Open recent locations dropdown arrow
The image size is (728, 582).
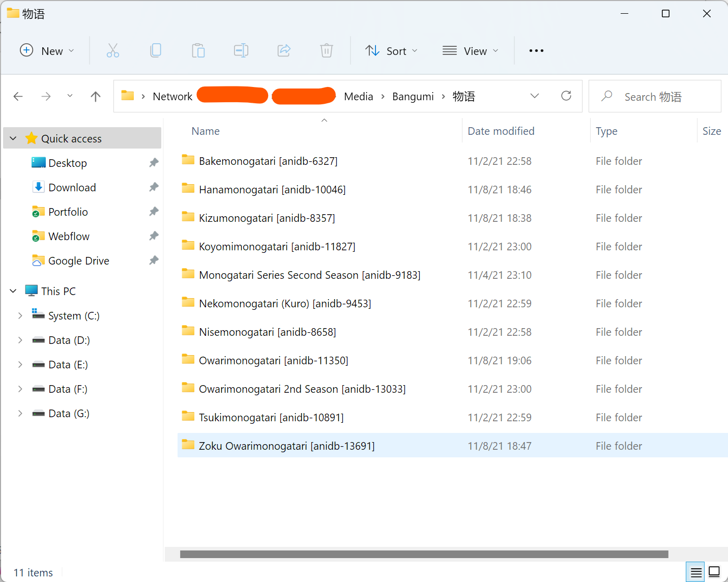tap(70, 96)
